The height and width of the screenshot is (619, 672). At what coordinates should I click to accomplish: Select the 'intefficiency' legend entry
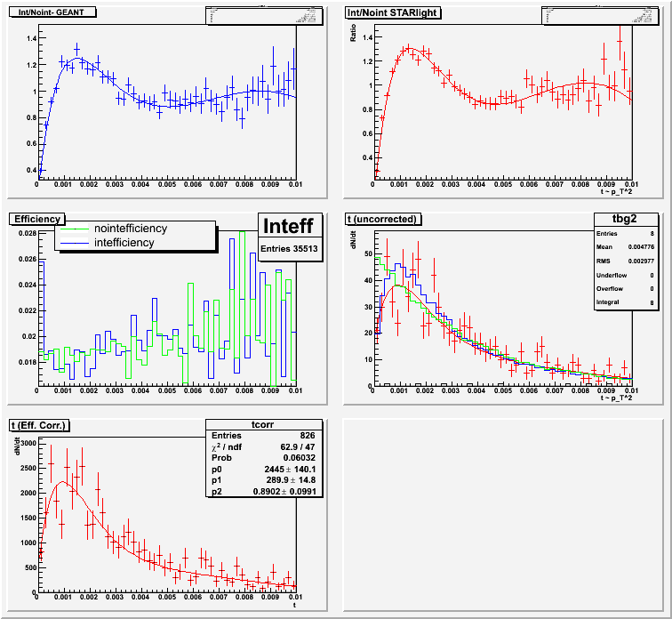(124, 242)
